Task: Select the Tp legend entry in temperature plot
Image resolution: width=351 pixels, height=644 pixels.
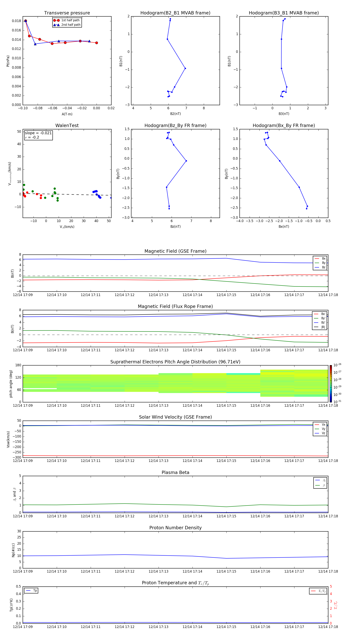Action: coord(31,591)
